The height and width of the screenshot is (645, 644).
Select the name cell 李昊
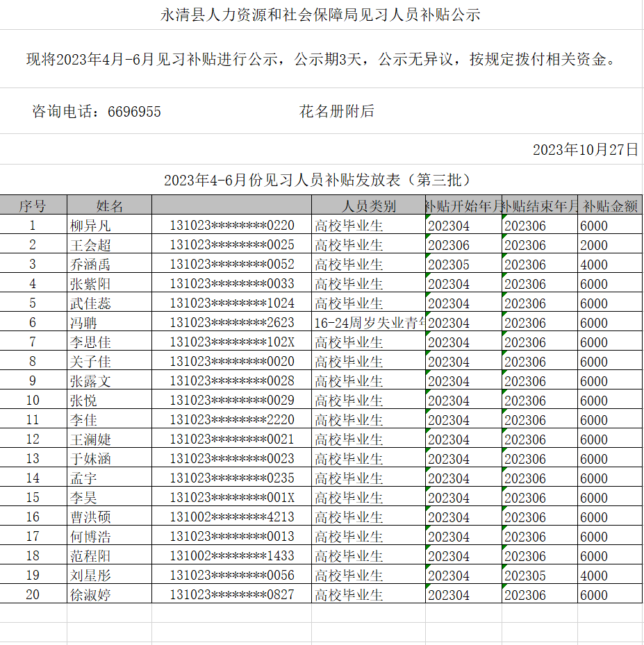click(x=110, y=497)
